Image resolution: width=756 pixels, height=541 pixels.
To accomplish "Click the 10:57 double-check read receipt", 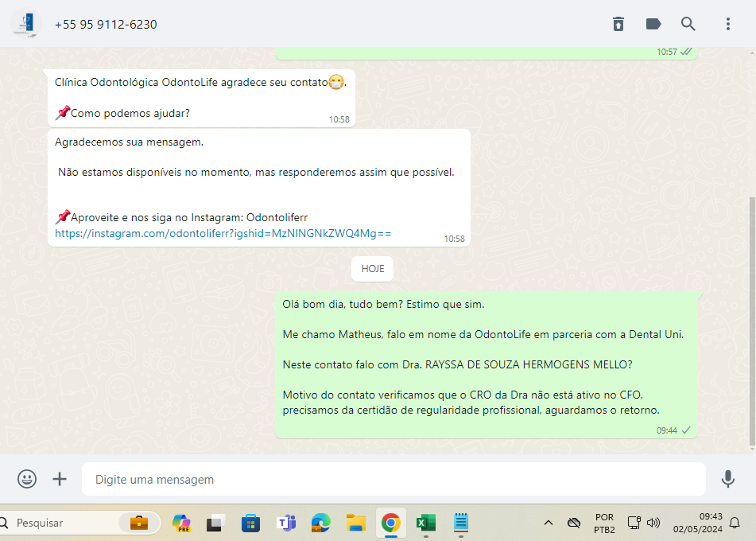I will pyautogui.click(x=686, y=52).
